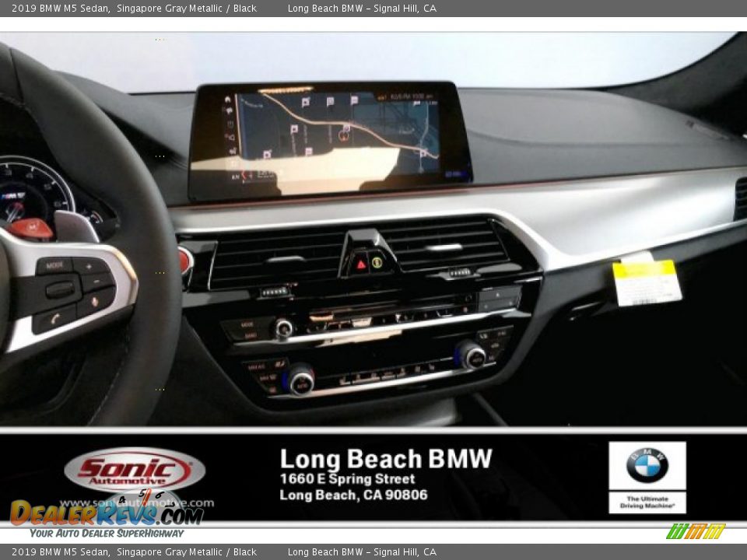Click the Sonic Automotive logo
This screenshot has width=747, height=560.
point(135,471)
